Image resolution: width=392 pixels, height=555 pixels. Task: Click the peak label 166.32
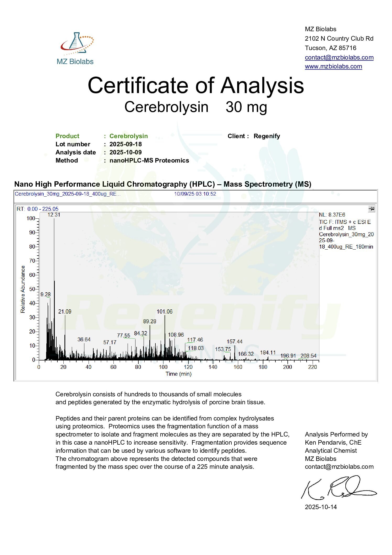tap(246, 354)
